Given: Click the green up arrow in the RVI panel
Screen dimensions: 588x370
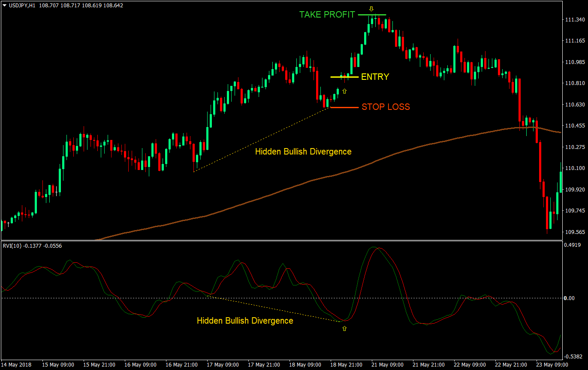Looking at the screenshot, I should (x=345, y=329).
